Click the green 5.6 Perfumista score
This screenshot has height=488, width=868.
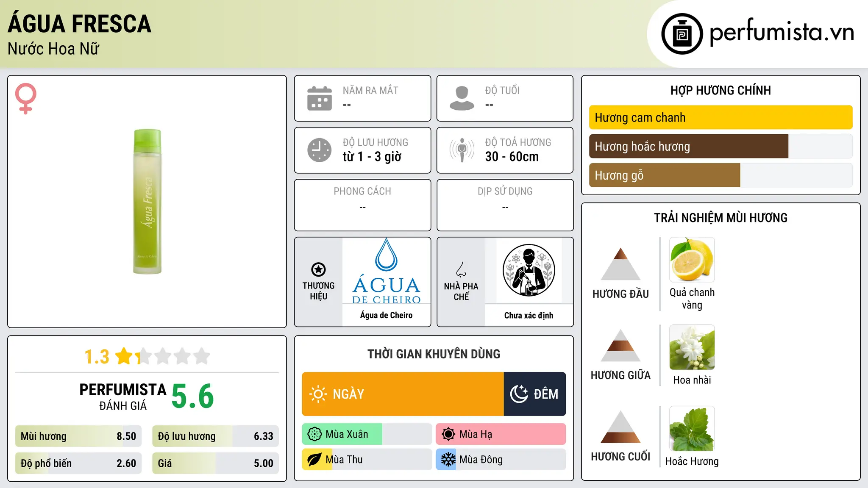click(x=193, y=396)
